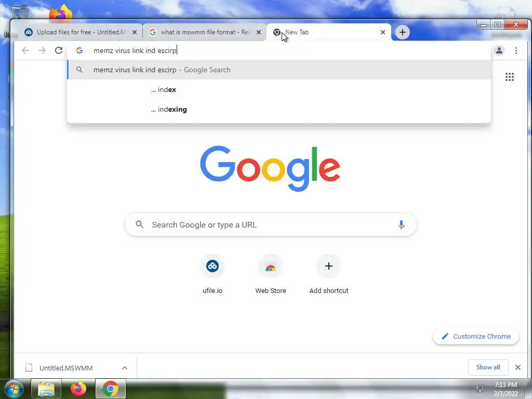Image resolution: width=532 pixels, height=399 pixels.
Task: Reload the current page
Action: (59, 50)
